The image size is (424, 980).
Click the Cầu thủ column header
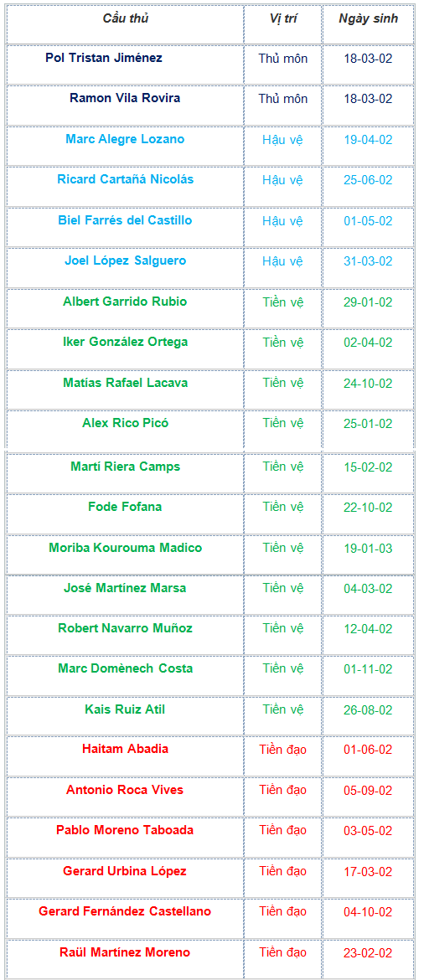pos(125,18)
